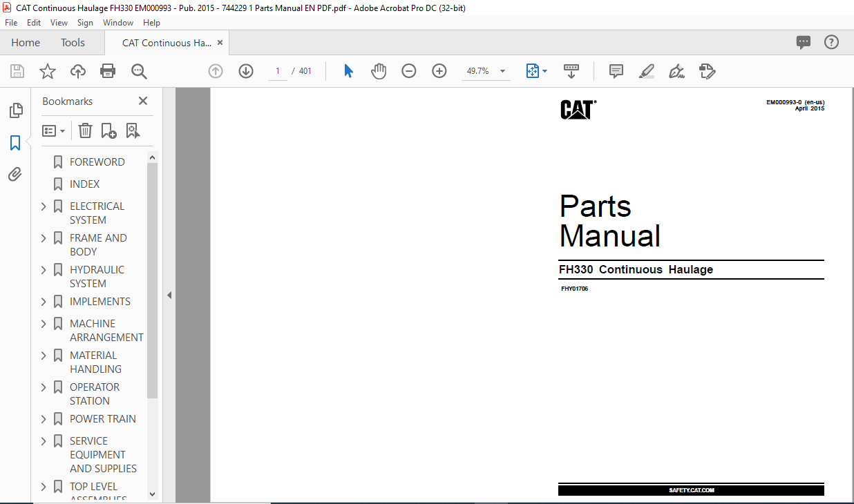Viewport: 854px width, 504px height.
Task: Toggle the Bookmarks panel icon
Action: (x=15, y=143)
